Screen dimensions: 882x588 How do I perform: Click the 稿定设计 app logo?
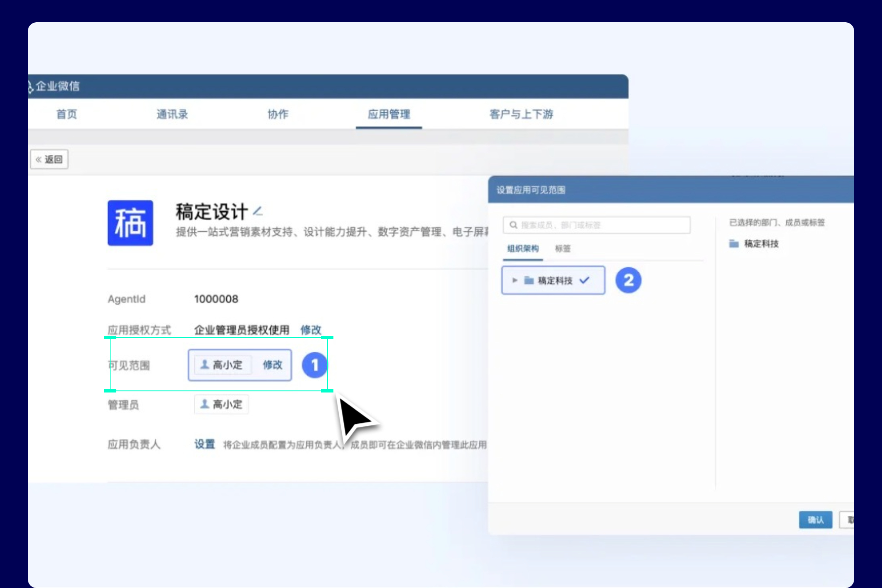point(130,223)
